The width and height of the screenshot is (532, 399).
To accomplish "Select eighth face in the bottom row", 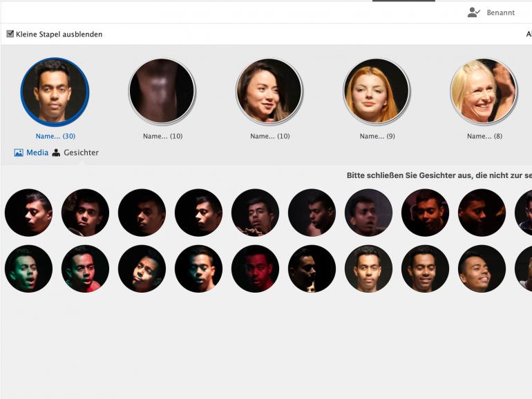I will pos(425,269).
